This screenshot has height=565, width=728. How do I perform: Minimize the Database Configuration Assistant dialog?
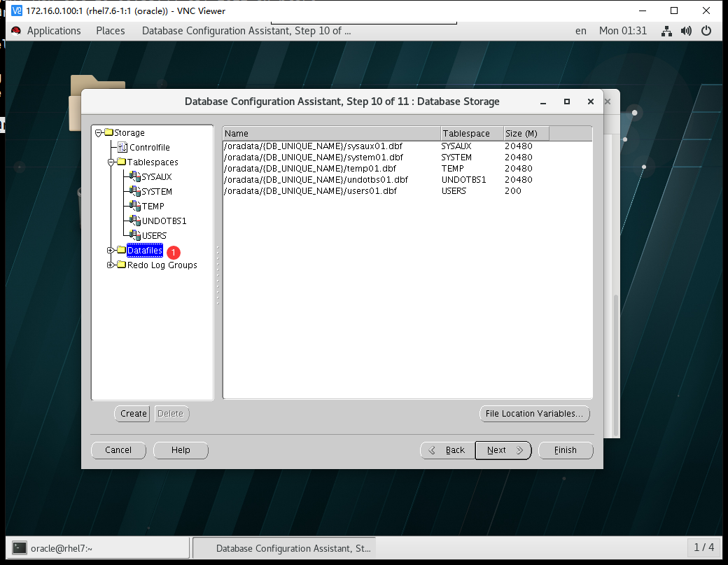coord(542,102)
